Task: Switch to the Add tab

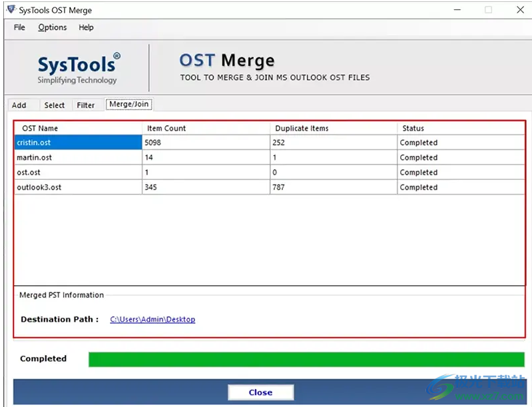Action: pyautogui.click(x=19, y=105)
